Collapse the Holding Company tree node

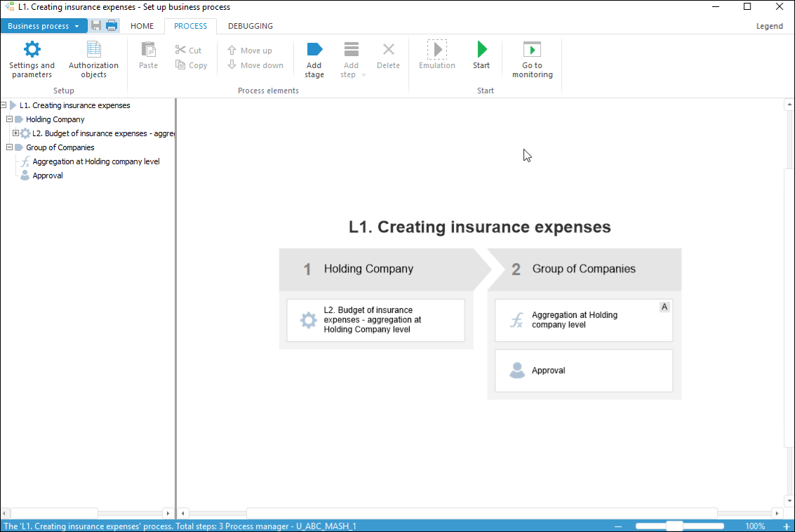pyautogui.click(x=9, y=119)
